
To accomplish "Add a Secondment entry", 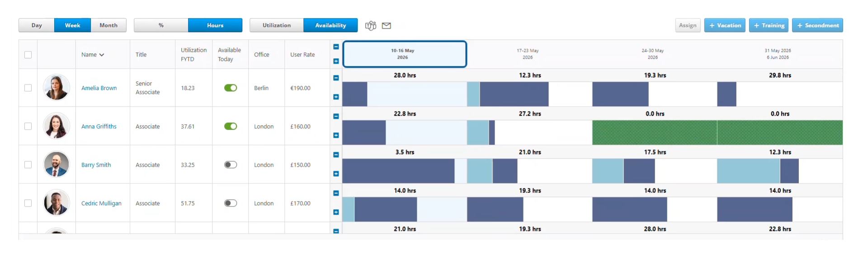I will point(817,25).
